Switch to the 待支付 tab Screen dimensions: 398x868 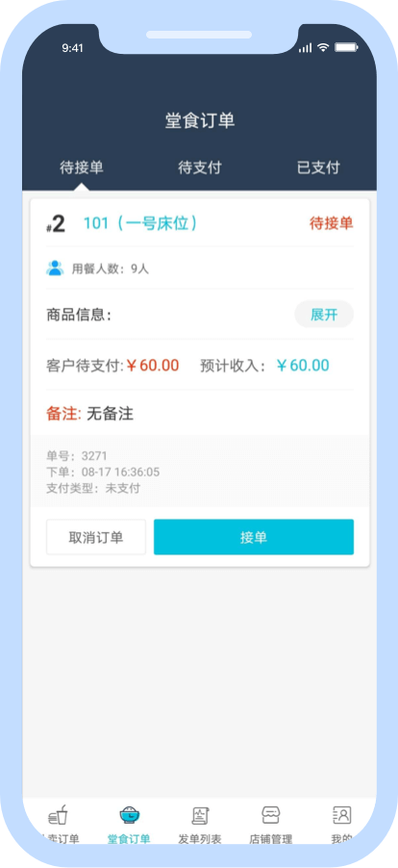point(200,167)
